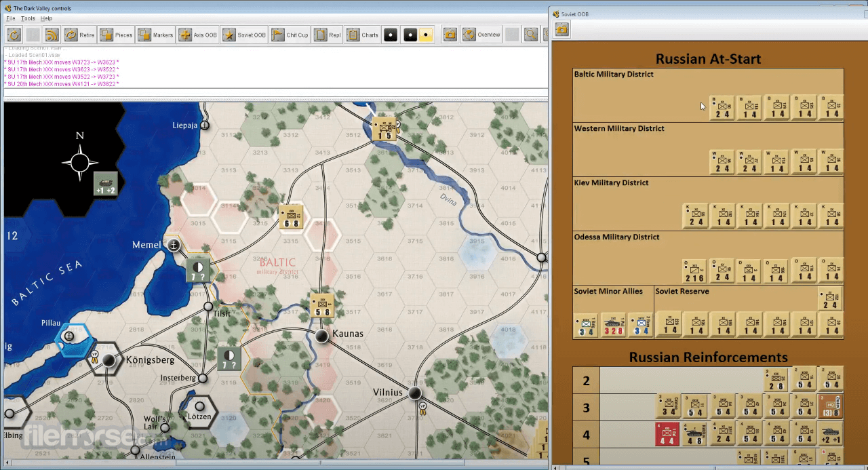The width and height of the screenshot is (868, 470).
Task: Show the Axis OOB window
Action: click(199, 35)
